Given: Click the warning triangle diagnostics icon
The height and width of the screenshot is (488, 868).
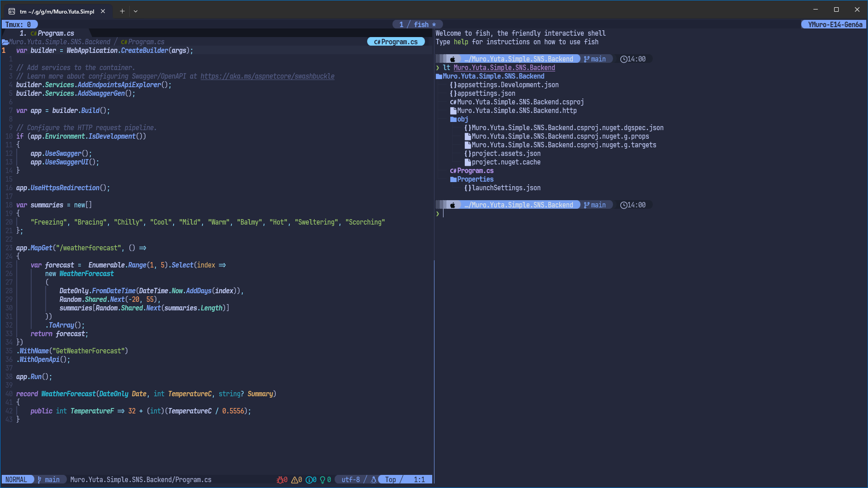Looking at the screenshot, I should pyautogui.click(x=295, y=479).
